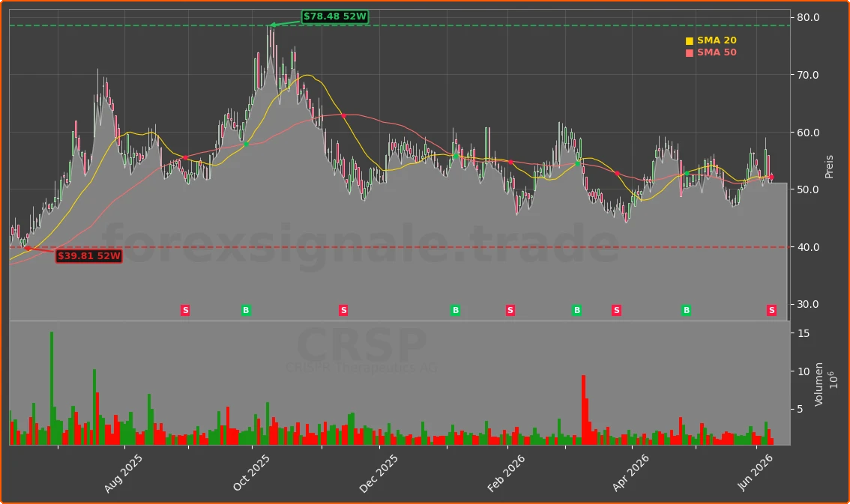Click the SMA 50 legend label
The width and height of the screenshot is (850, 504).
[x=717, y=52]
